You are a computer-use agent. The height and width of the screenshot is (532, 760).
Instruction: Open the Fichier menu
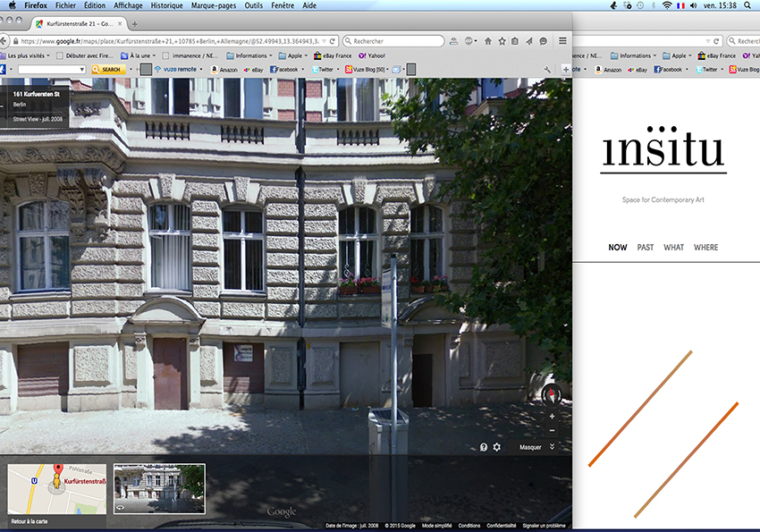65,5
